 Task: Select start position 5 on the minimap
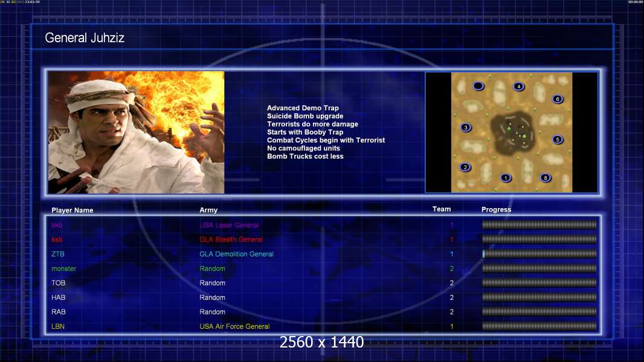click(x=558, y=139)
